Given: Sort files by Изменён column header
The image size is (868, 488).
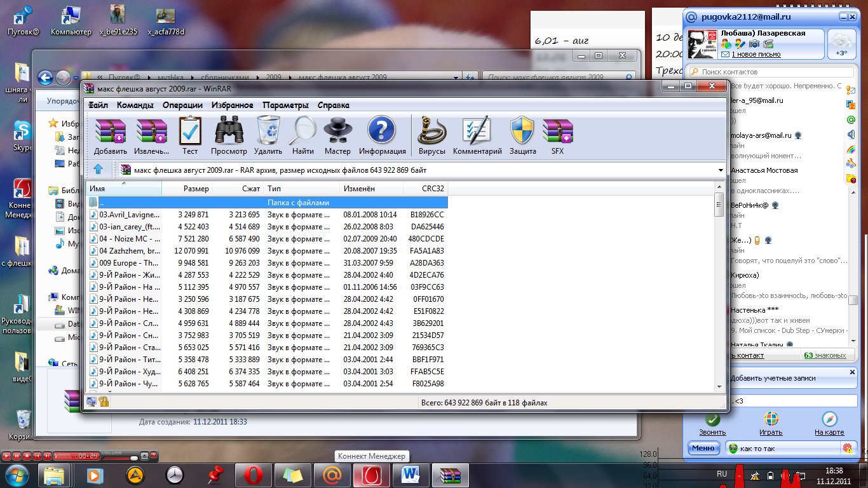Looking at the screenshot, I should tap(370, 189).
